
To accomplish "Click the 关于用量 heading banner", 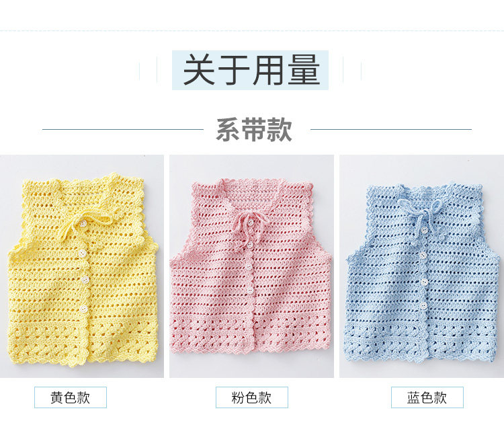I will [x=250, y=70].
